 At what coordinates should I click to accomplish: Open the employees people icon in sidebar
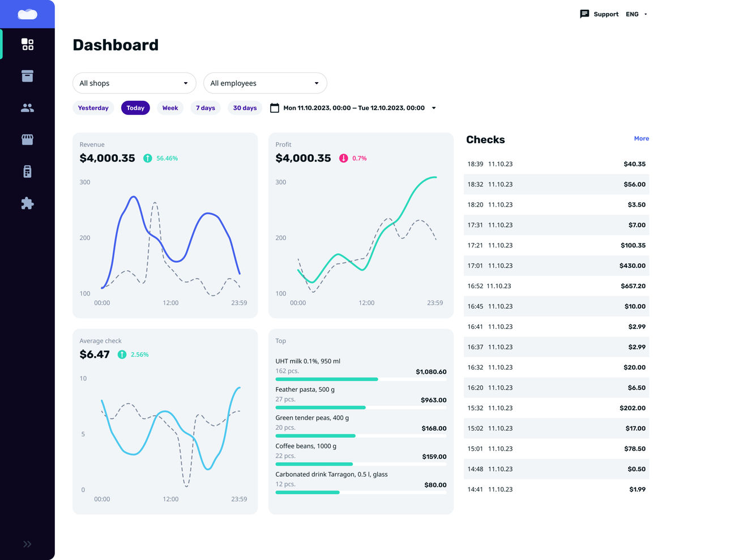pos(27,108)
